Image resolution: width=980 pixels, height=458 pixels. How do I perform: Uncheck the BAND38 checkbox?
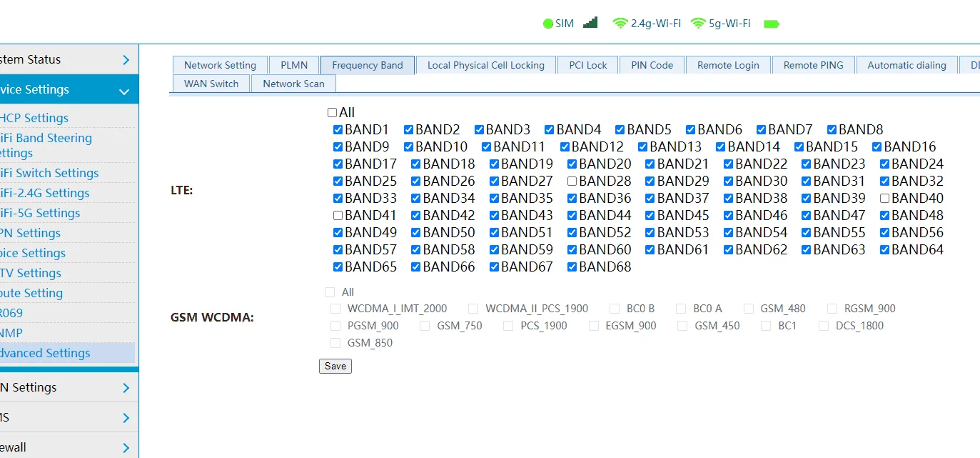point(728,199)
